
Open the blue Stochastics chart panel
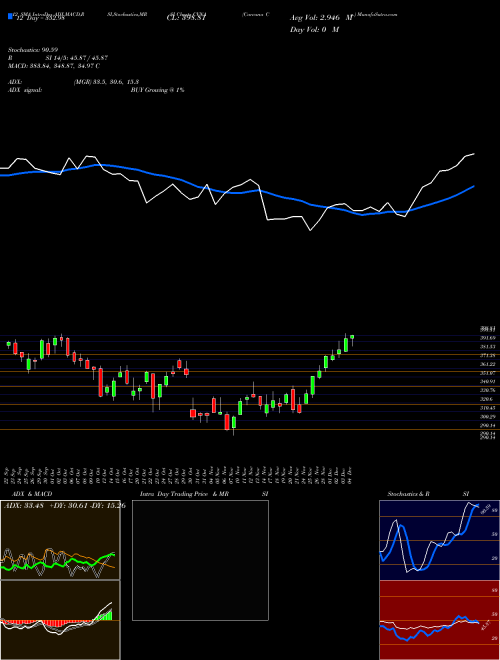(439, 540)
